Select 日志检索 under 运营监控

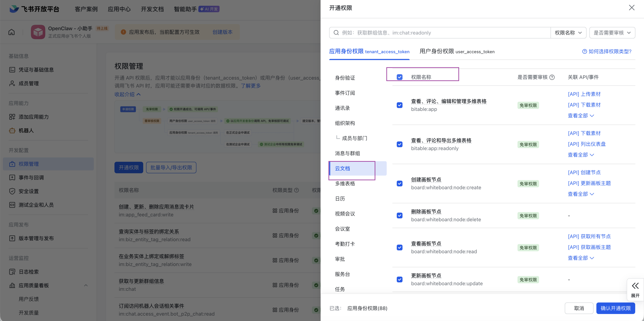[28, 272]
